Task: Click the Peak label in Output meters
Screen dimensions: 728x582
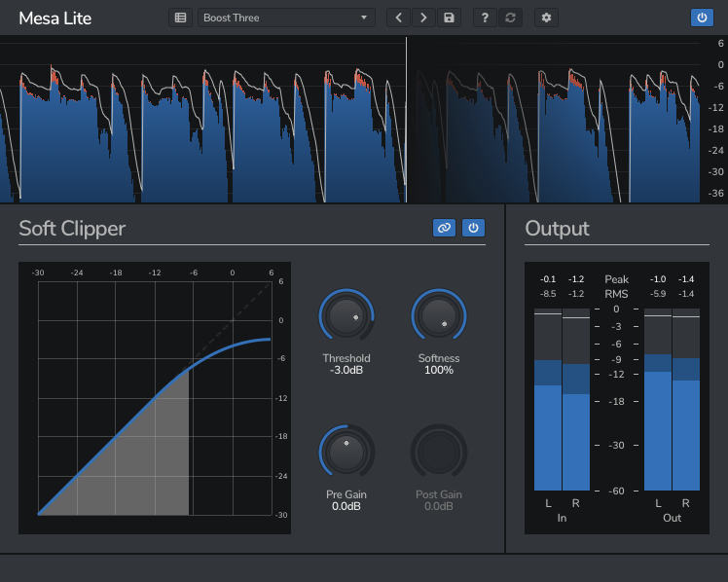Action: (617, 278)
